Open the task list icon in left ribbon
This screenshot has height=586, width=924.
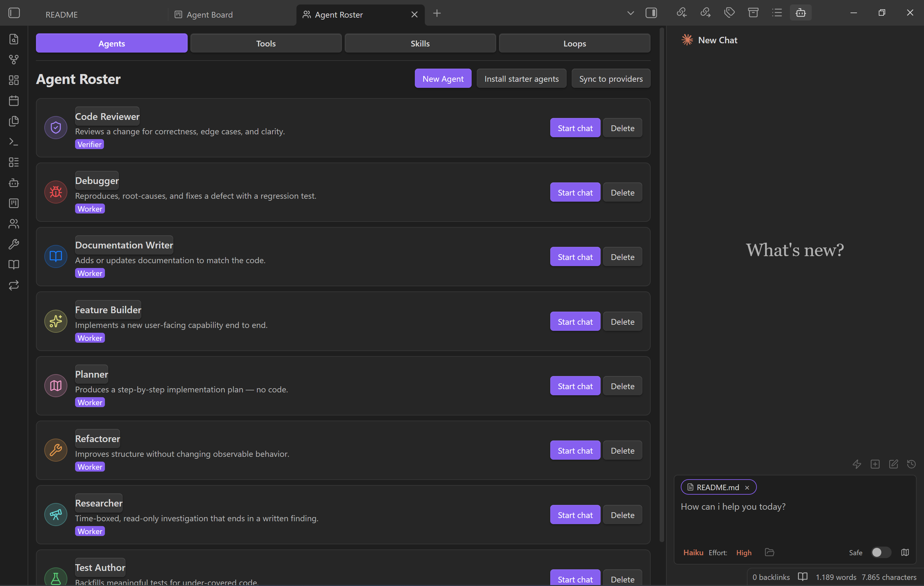14,162
